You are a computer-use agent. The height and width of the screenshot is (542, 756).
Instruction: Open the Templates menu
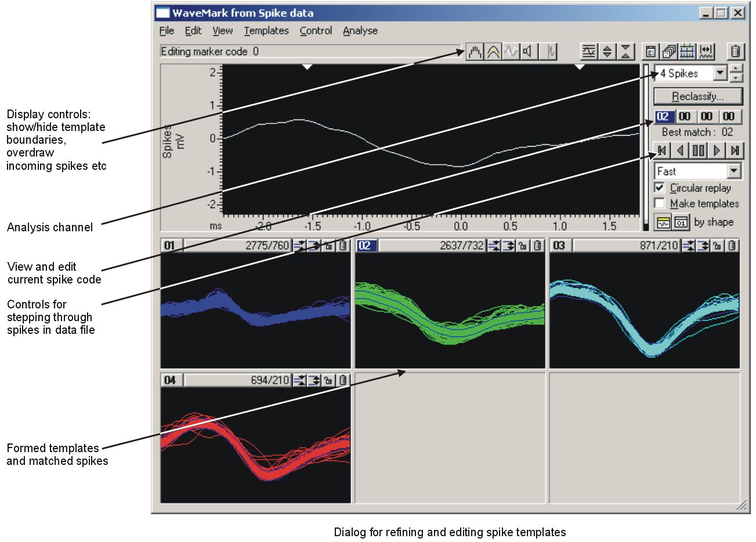(266, 31)
